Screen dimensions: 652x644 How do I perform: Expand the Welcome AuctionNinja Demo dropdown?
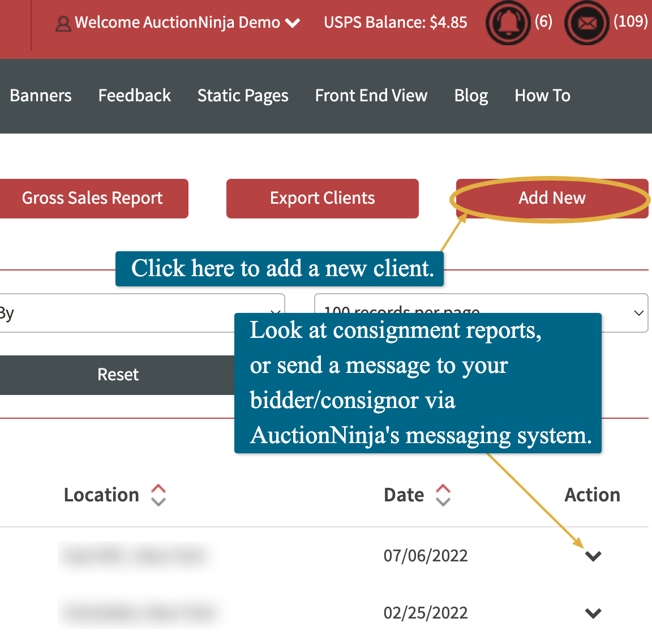pos(293,23)
